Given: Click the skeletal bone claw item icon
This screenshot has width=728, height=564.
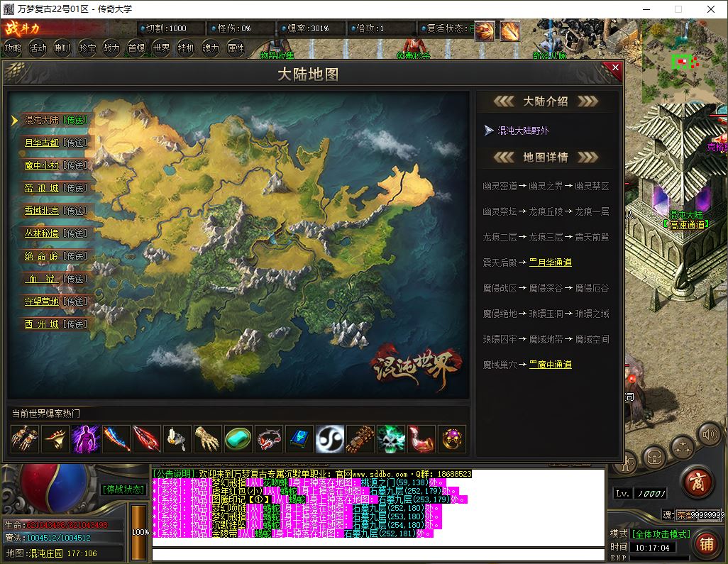Looking at the screenshot, I should click(x=207, y=438).
